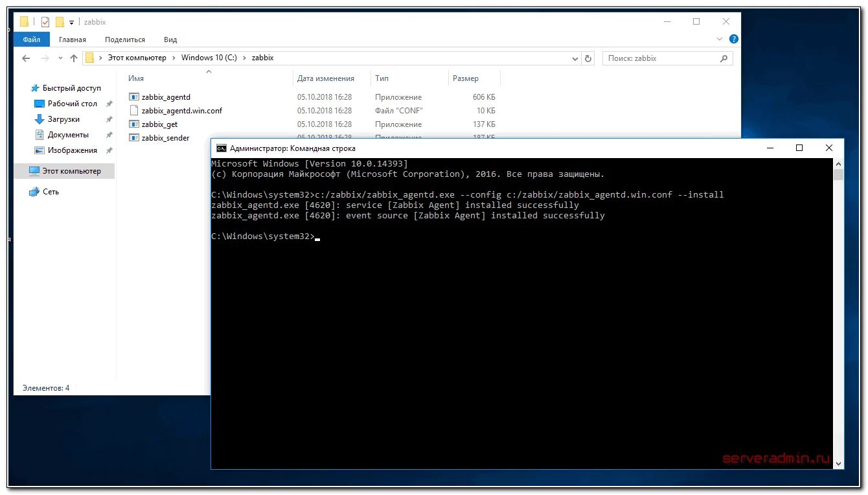Click the zabbix_sender application icon
Image resolution: width=868 pixels, height=495 pixels.
(x=134, y=137)
